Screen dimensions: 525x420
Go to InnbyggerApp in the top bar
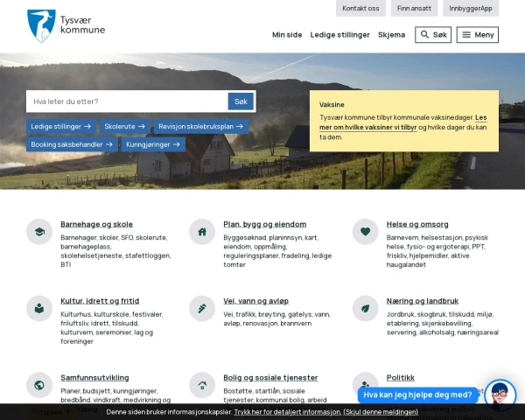(471, 9)
